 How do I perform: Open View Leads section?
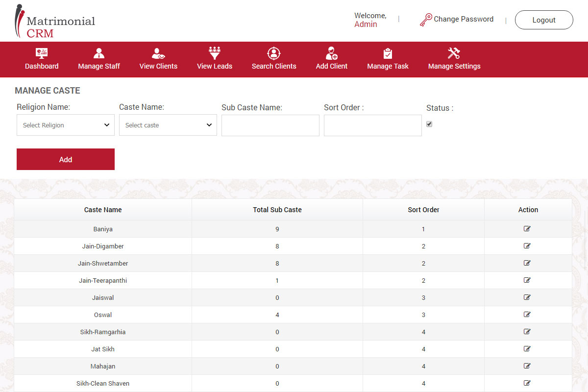[214, 59]
